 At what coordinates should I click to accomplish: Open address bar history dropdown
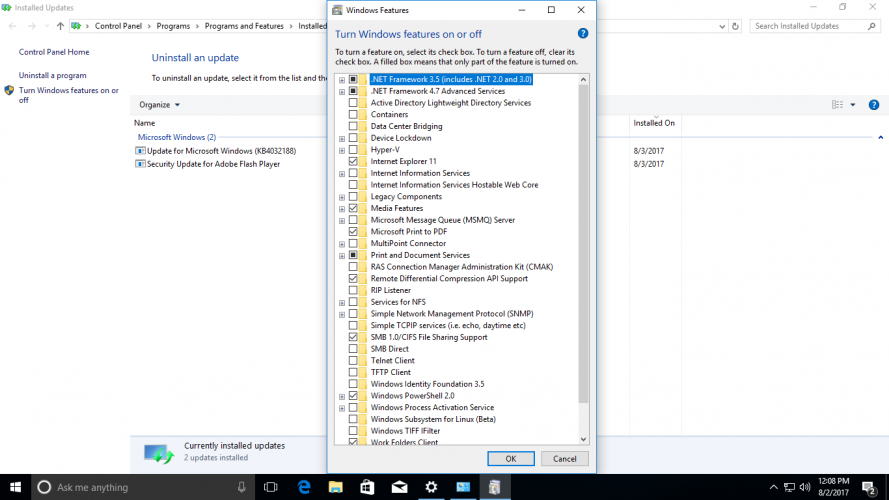click(722, 26)
